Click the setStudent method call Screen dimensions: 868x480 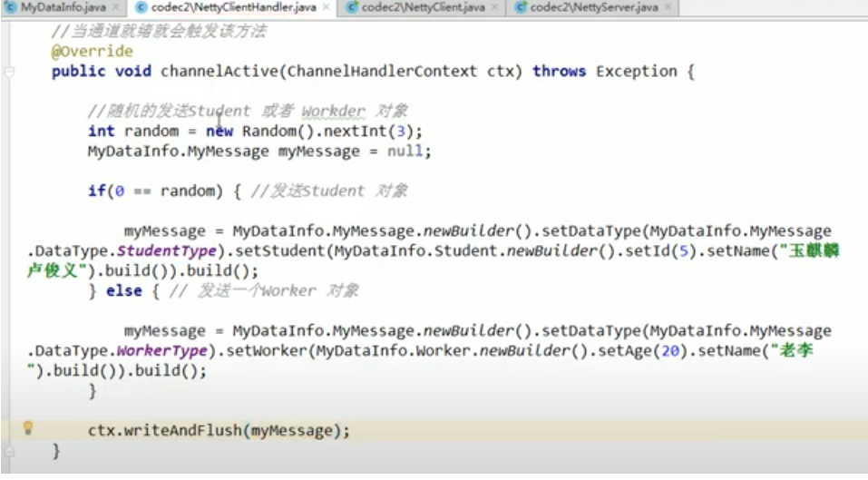coord(279,250)
